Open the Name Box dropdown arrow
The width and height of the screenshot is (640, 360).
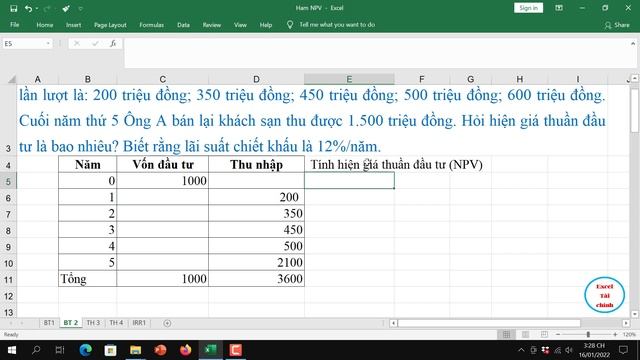(48, 43)
